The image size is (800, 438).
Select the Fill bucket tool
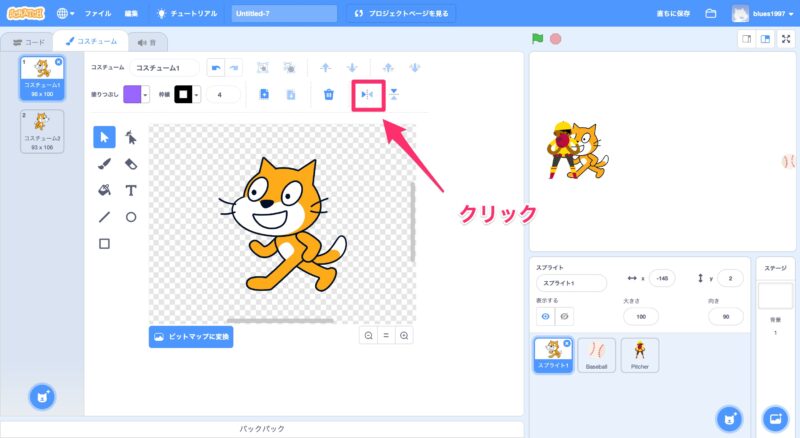104,189
